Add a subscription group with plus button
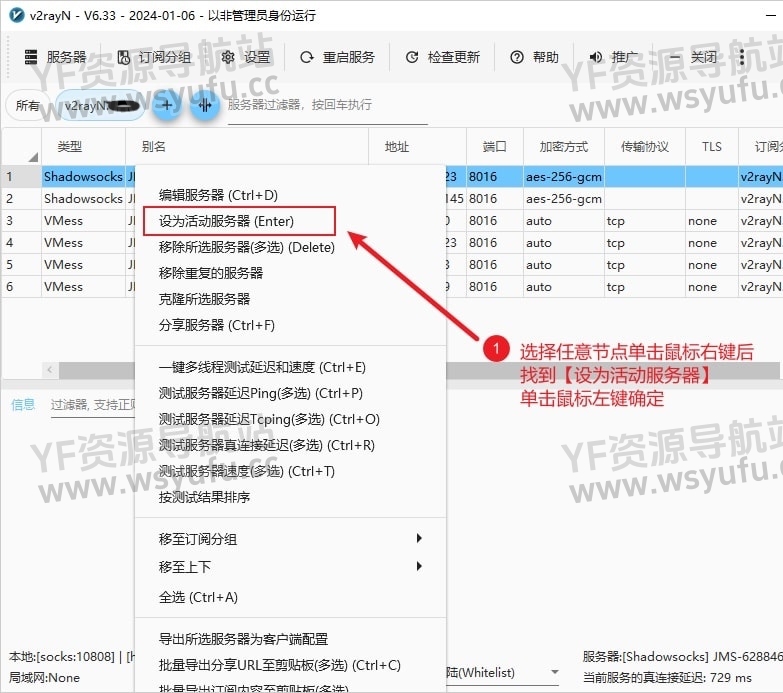 click(x=167, y=105)
